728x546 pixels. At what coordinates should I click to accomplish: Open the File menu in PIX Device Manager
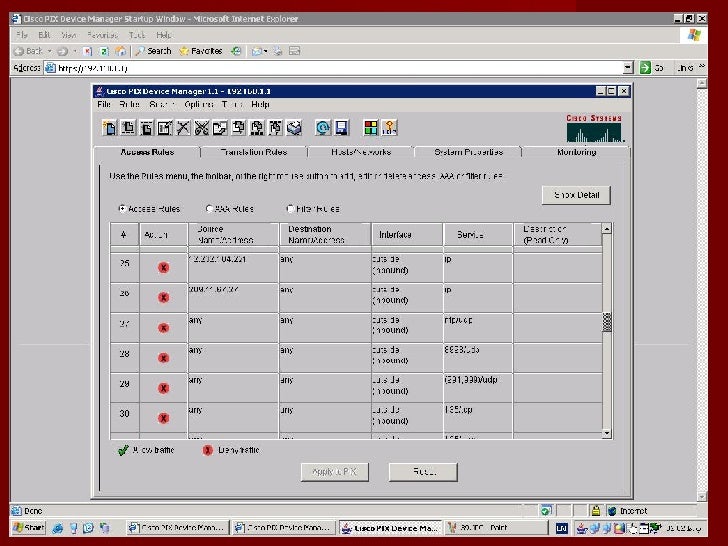coord(104,104)
